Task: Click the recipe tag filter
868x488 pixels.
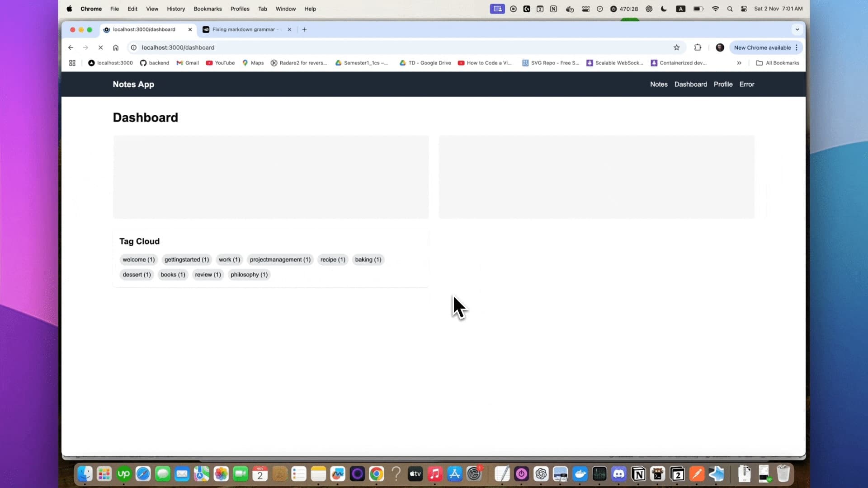Action: (x=333, y=259)
